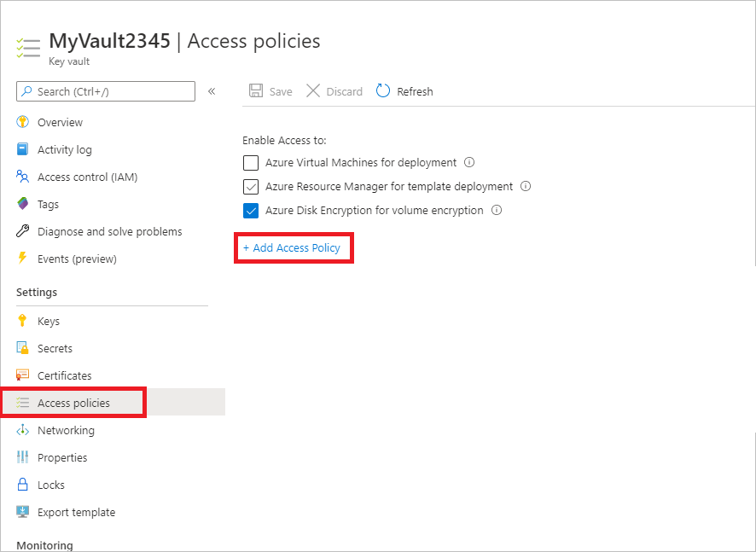Open Access control (IAM) icon
This screenshot has height=552, width=756.
(22, 177)
